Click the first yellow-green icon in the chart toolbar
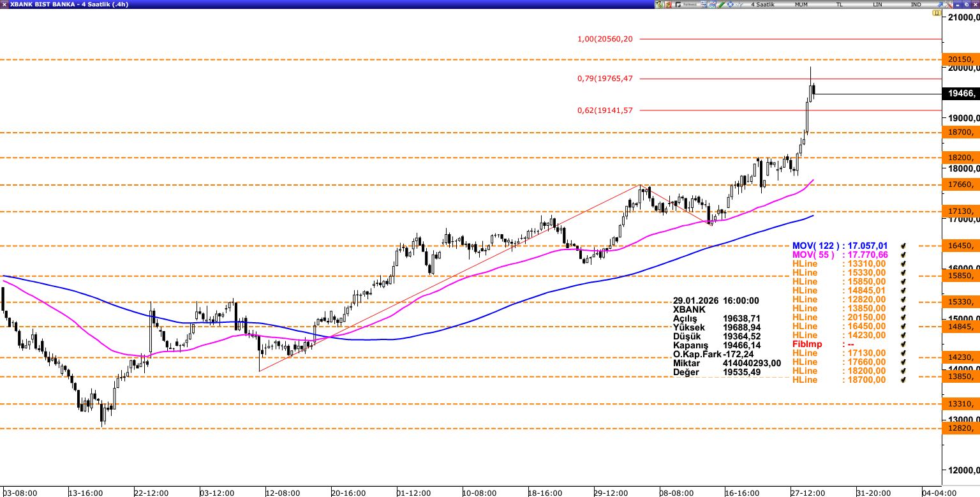Image resolution: width=980 pixels, height=497 pixels. (659, 4)
